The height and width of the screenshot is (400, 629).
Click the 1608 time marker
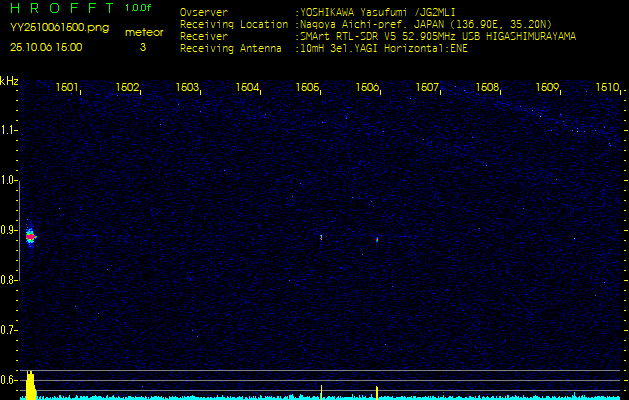coord(487,88)
